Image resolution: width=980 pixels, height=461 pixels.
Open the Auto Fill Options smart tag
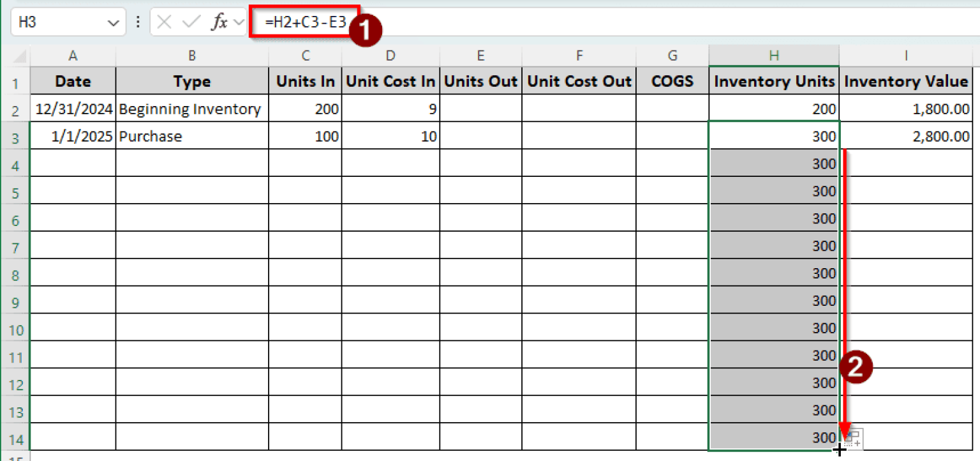853,438
